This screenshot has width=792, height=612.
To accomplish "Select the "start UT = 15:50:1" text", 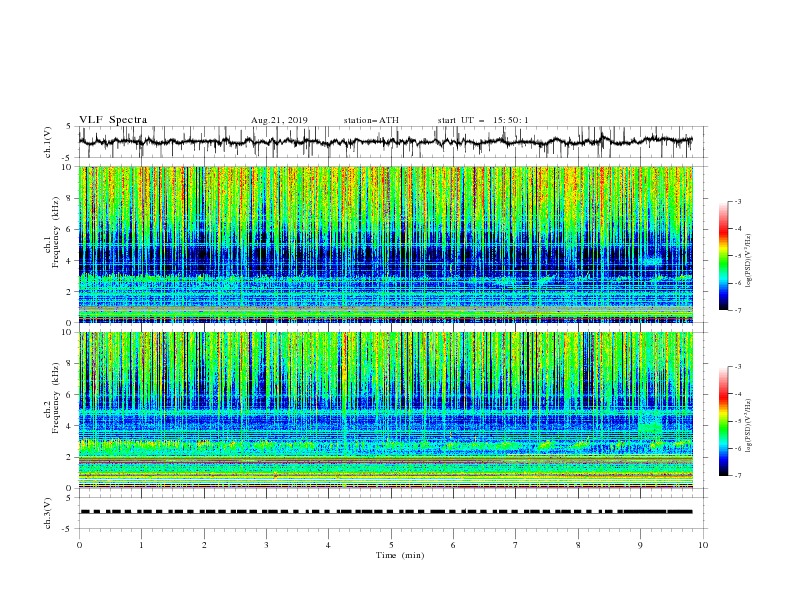I will [483, 120].
